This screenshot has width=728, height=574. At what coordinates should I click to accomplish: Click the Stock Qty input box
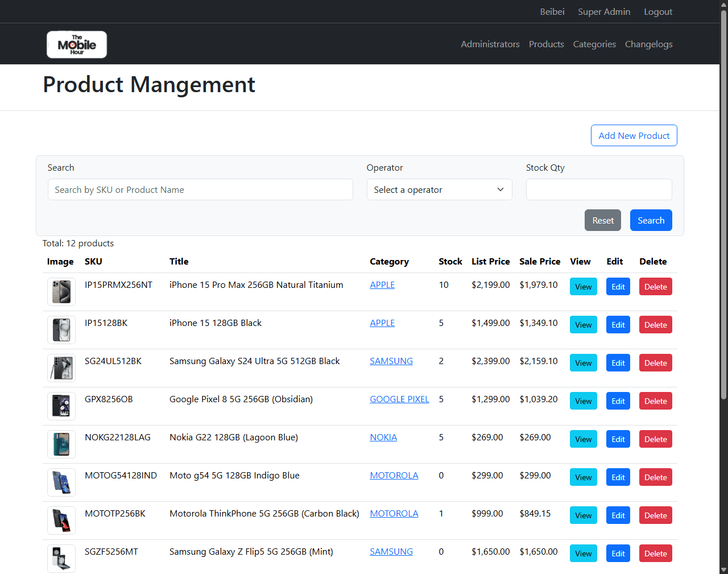point(598,189)
